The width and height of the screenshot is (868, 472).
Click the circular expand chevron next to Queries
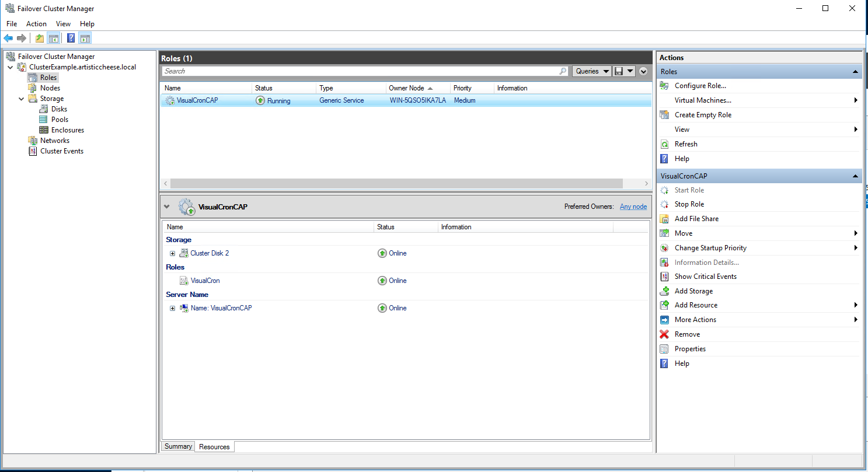pyautogui.click(x=643, y=71)
